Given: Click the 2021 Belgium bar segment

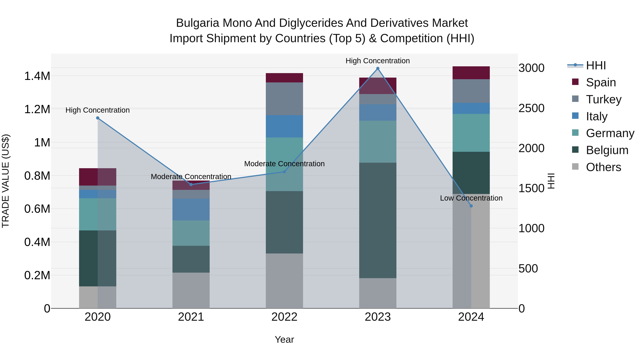Looking at the screenshot, I should [x=191, y=259].
